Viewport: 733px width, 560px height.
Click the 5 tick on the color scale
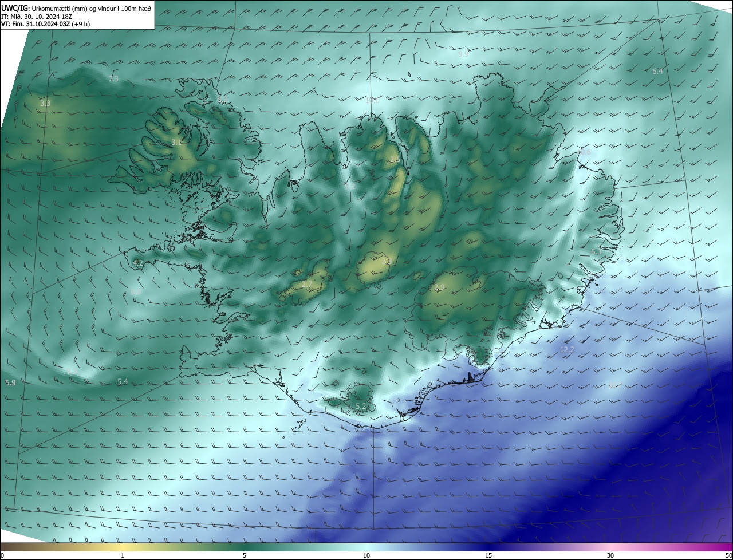(x=245, y=556)
